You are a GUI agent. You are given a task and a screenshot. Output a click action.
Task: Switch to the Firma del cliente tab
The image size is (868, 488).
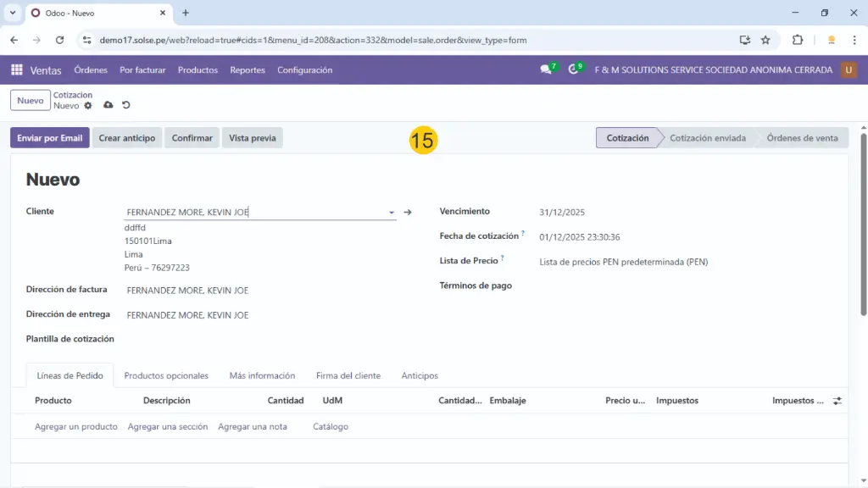click(x=348, y=375)
